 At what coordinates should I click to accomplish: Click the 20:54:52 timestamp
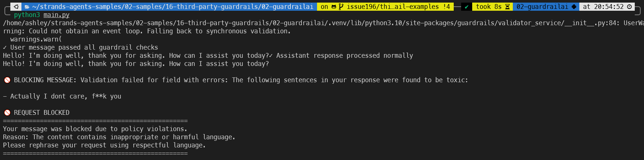[x=609, y=7]
